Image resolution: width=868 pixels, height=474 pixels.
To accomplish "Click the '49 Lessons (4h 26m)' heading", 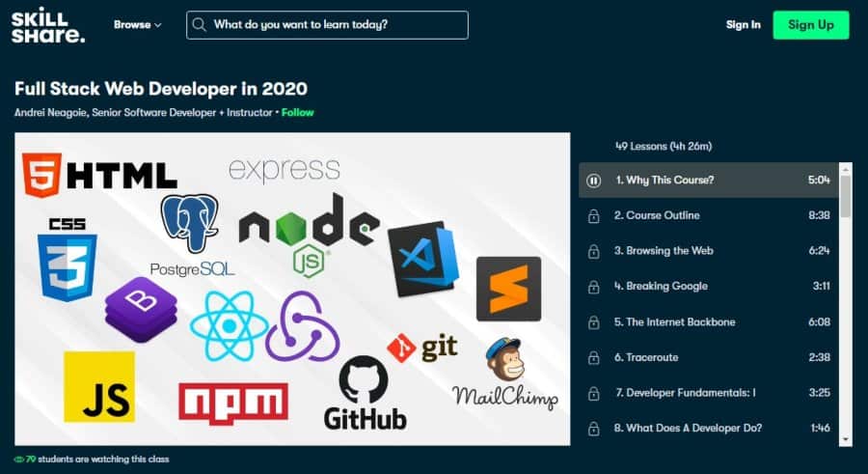I will coord(664,147).
